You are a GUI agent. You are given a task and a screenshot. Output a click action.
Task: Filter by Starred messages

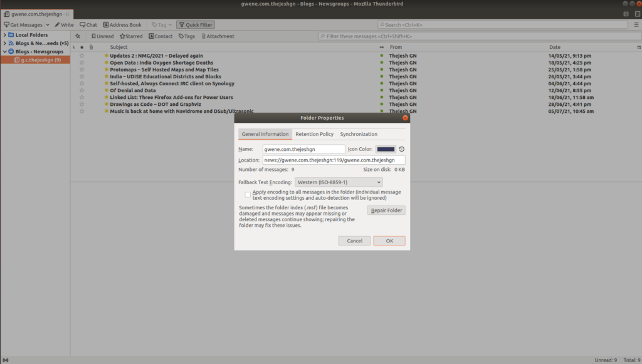point(131,36)
